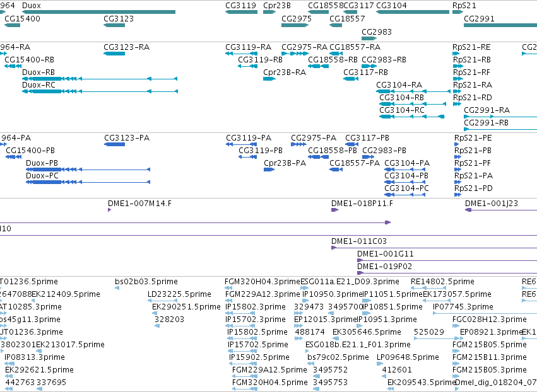Select transcript CG3104-RB
537x392 pixels.
[x=402, y=98]
